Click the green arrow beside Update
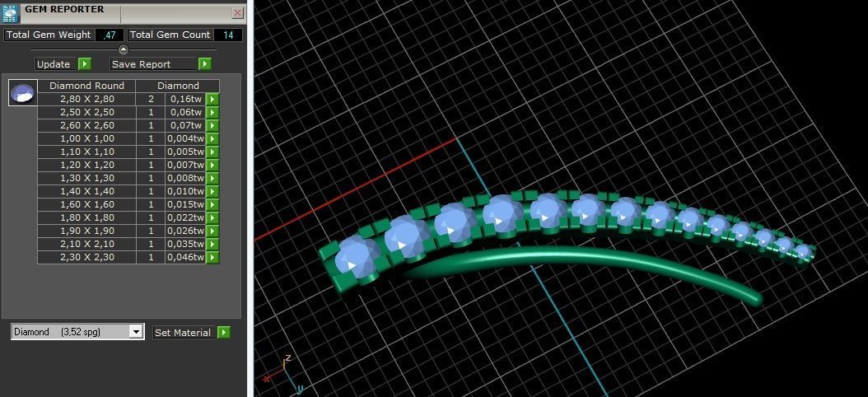The height and width of the screenshot is (397, 868). 84,64
